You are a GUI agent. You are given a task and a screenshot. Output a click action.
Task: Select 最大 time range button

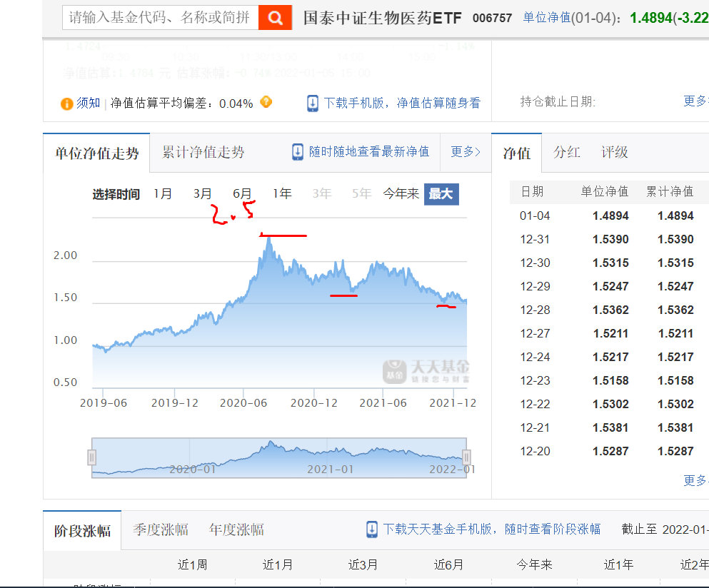pyautogui.click(x=441, y=194)
